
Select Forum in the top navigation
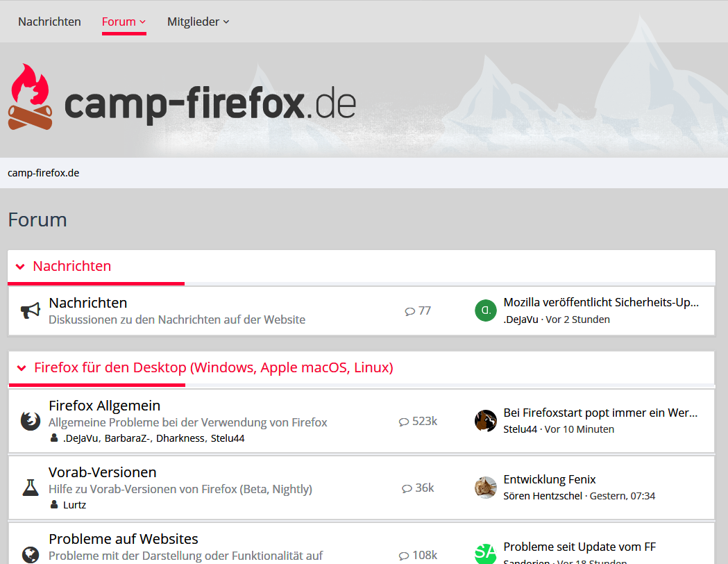point(119,22)
